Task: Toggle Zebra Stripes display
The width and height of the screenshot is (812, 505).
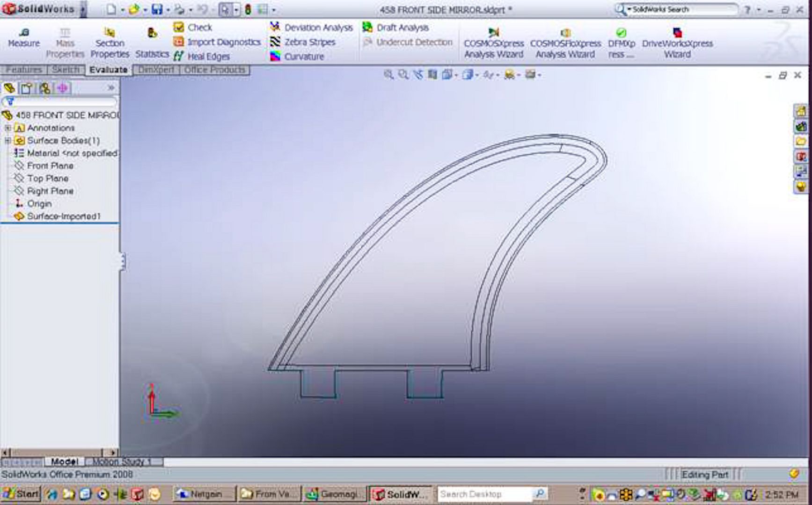Action: point(302,42)
